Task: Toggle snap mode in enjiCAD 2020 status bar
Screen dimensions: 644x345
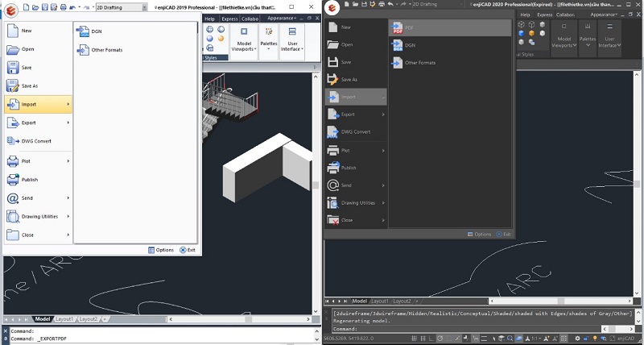Action: coord(423,339)
